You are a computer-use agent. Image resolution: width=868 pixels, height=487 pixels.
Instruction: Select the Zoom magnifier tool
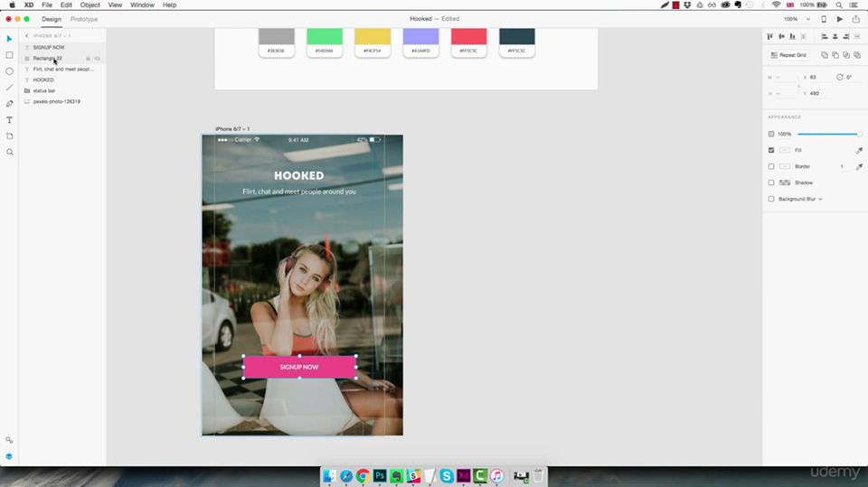(10, 153)
